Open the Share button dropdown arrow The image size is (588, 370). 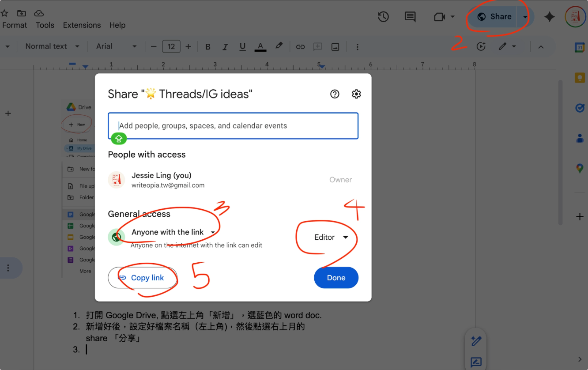(525, 17)
